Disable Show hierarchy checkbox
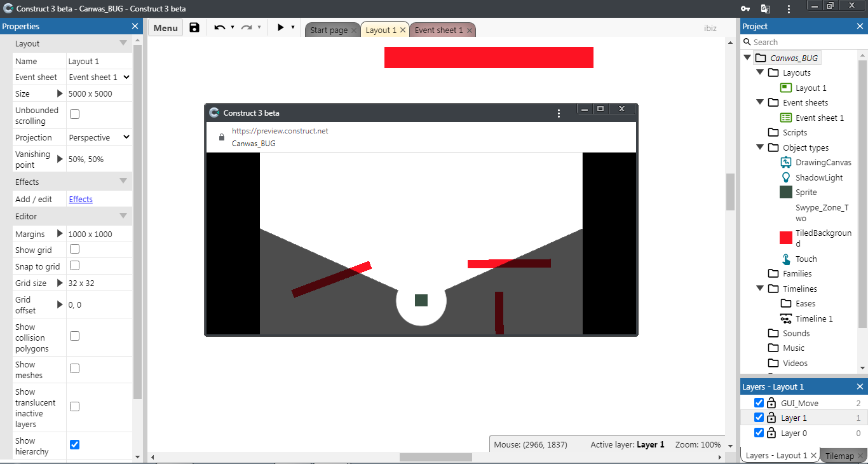This screenshot has width=868, height=464. click(74, 444)
